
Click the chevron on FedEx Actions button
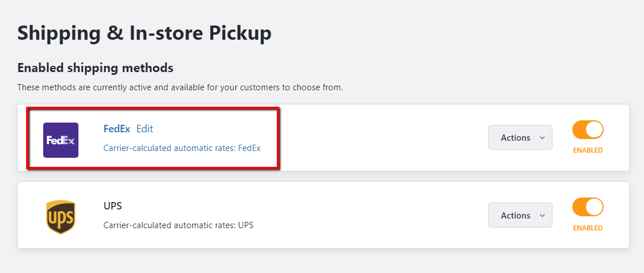pos(542,138)
